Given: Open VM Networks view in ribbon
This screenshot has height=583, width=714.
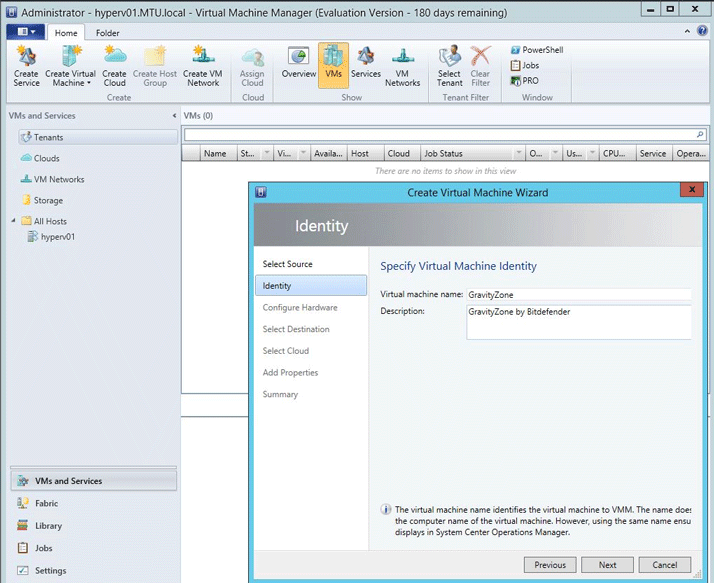Looking at the screenshot, I should [403, 65].
